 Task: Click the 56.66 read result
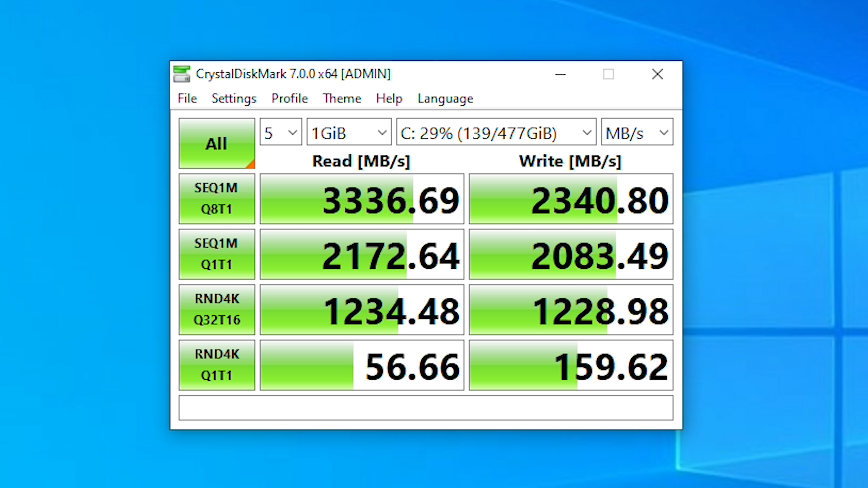(362, 365)
